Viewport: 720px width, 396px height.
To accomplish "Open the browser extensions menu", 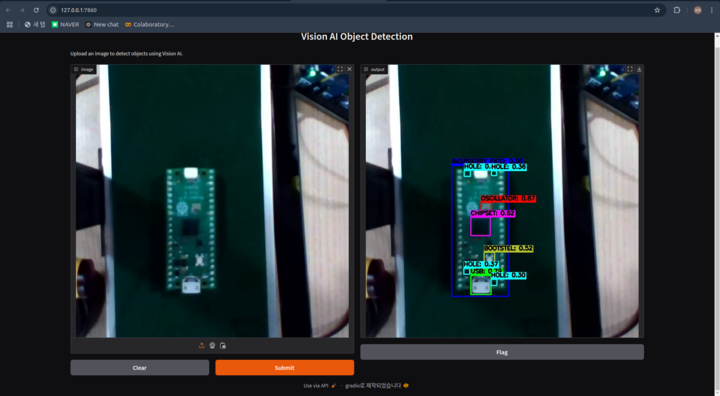I will [x=677, y=10].
